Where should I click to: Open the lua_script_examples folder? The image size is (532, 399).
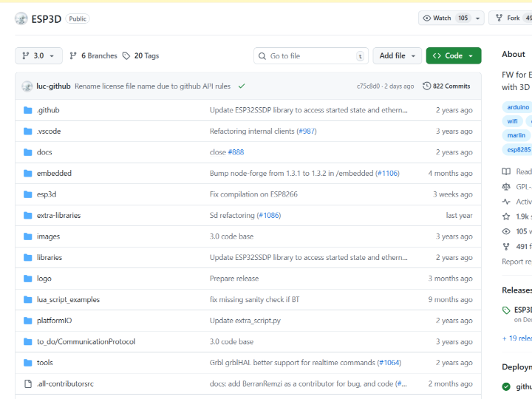[x=68, y=300]
